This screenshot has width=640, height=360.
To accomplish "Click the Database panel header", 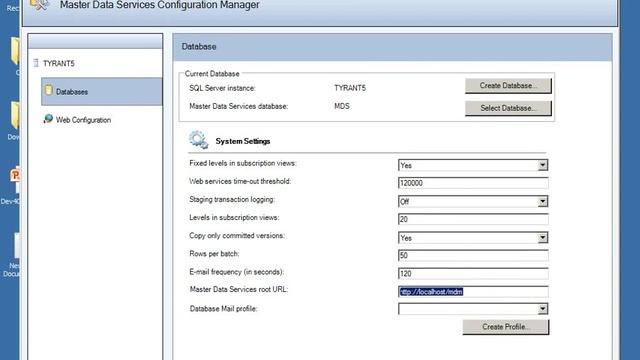I will pos(392,47).
